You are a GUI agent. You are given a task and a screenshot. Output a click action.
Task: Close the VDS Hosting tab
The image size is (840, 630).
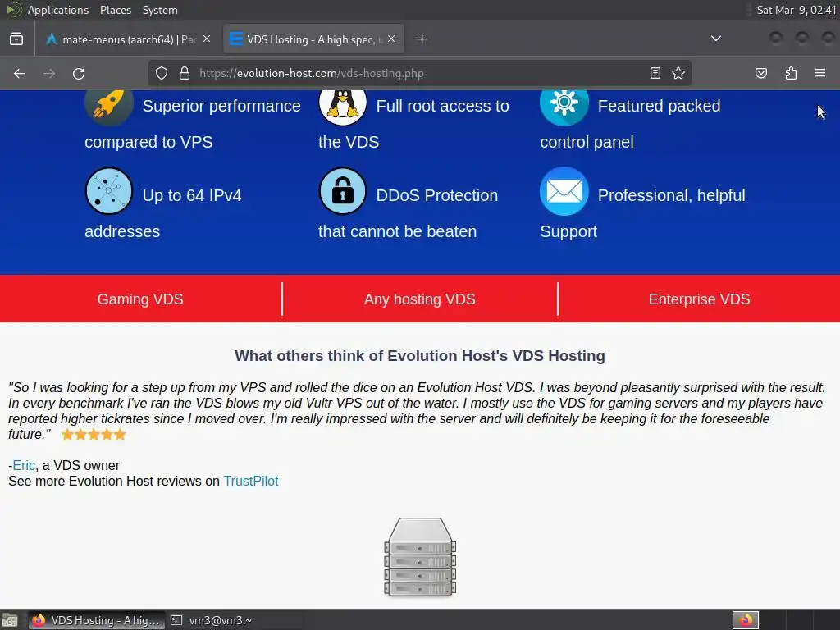pos(391,39)
